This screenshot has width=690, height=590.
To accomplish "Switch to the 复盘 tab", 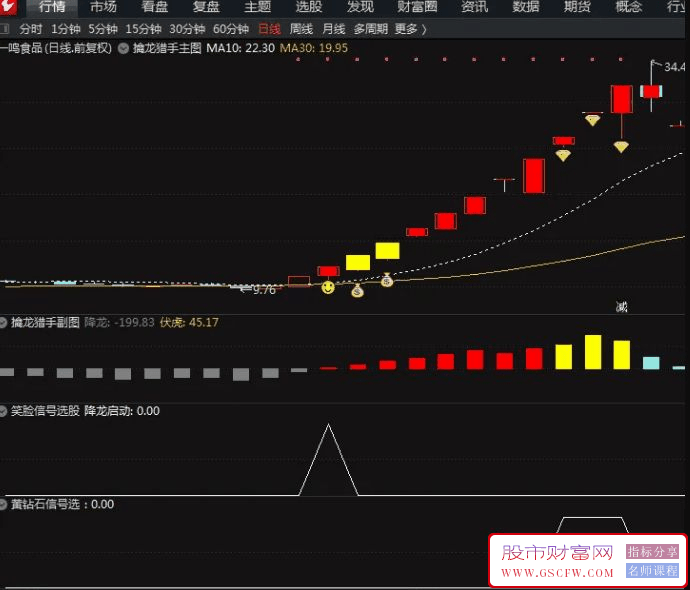I will click(206, 7).
